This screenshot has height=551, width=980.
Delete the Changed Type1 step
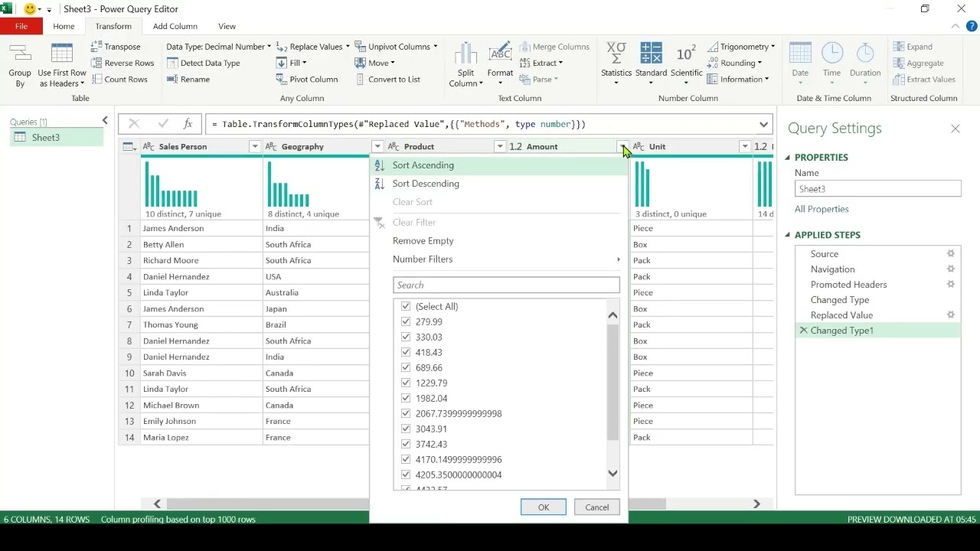pyautogui.click(x=803, y=331)
